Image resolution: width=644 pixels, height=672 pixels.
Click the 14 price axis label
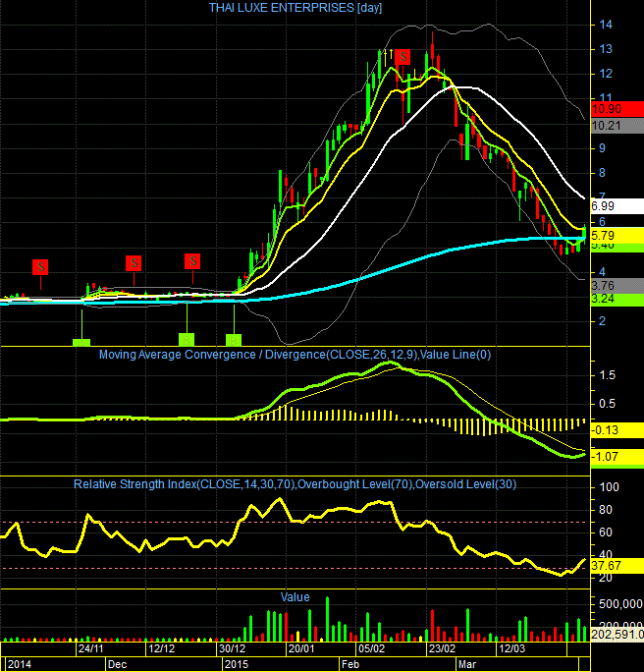606,25
